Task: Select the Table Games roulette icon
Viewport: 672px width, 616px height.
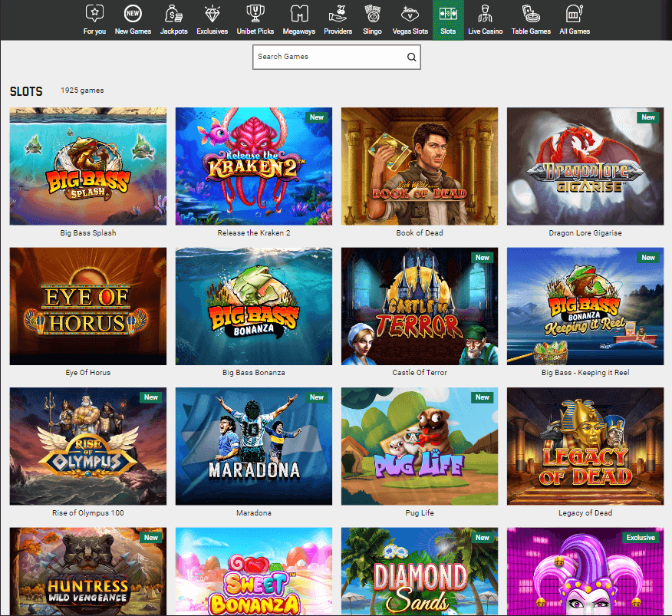Action: click(531, 13)
